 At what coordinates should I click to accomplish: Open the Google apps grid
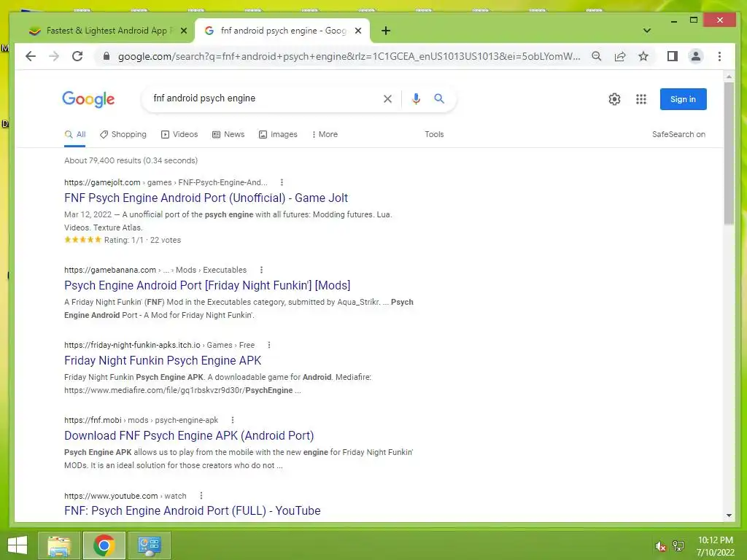[640, 99]
